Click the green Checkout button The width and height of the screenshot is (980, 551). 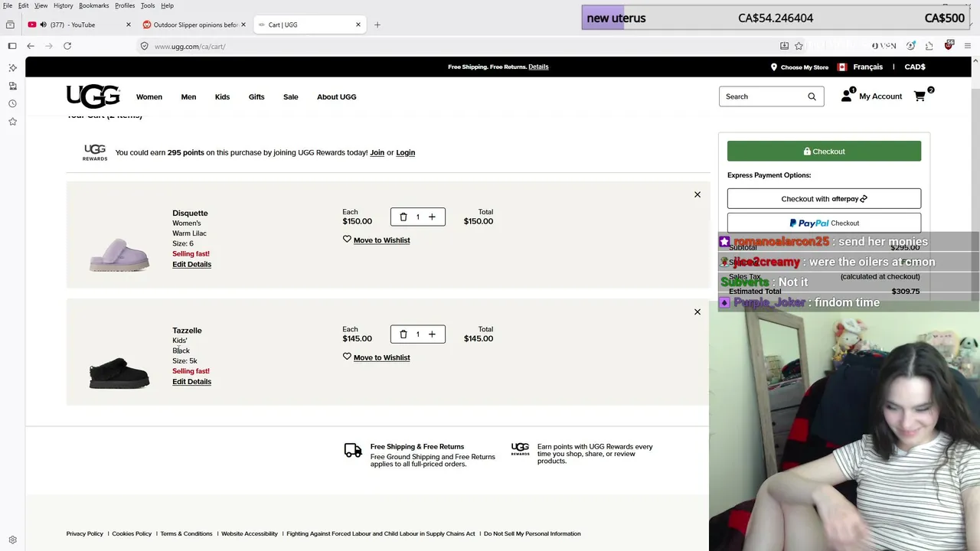[x=824, y=151]
